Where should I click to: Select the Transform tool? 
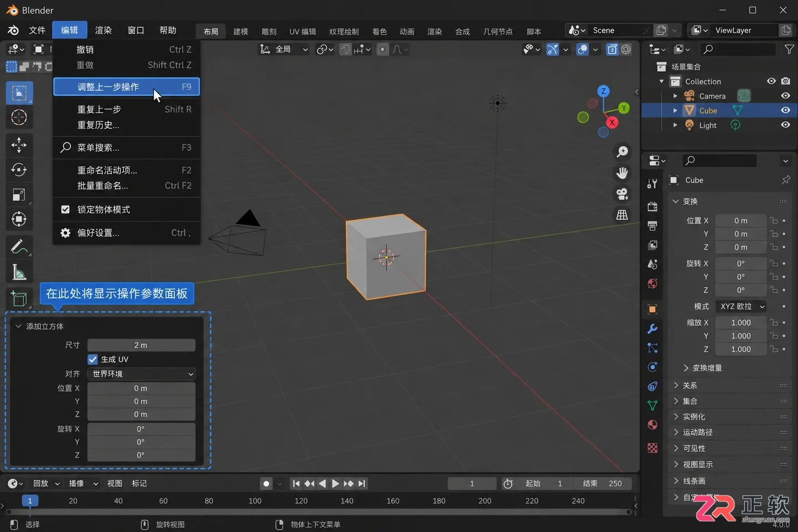pos(19,219)
